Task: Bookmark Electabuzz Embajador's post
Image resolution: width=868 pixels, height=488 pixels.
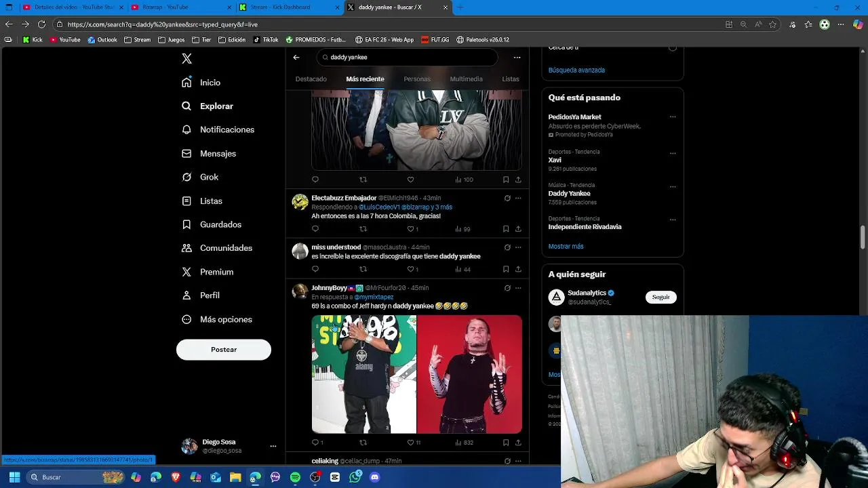Action: pos(506,229)
